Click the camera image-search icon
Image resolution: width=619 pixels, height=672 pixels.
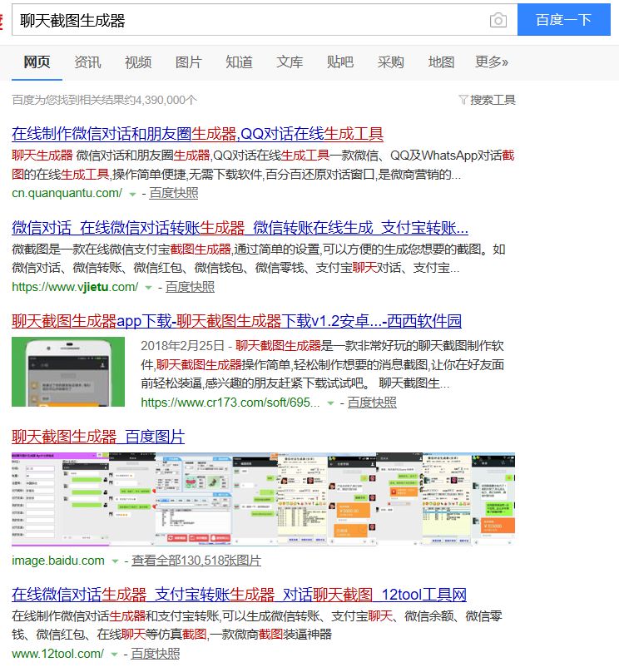pyautogui.click(x=498, y=20)
